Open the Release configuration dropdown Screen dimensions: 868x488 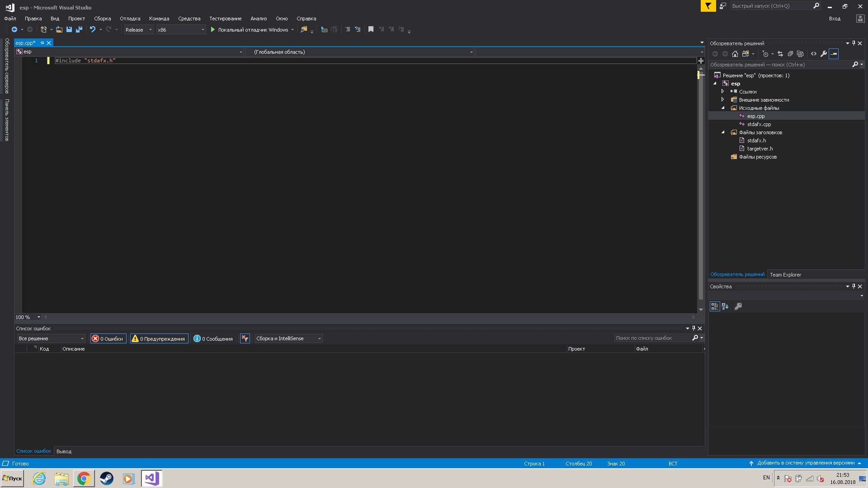click(x=139, y=30)
